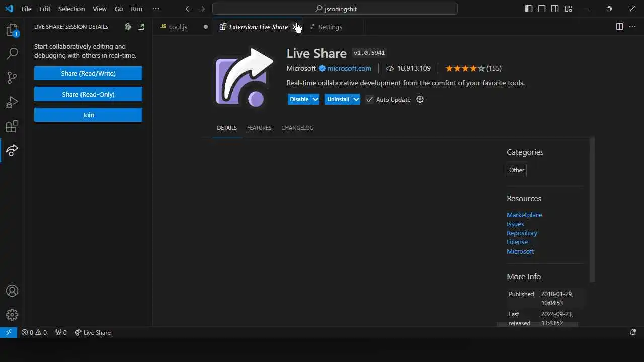The image size is (644, 362).
Task: Click the Share (Read-Only) button
Action: (88, 94)
